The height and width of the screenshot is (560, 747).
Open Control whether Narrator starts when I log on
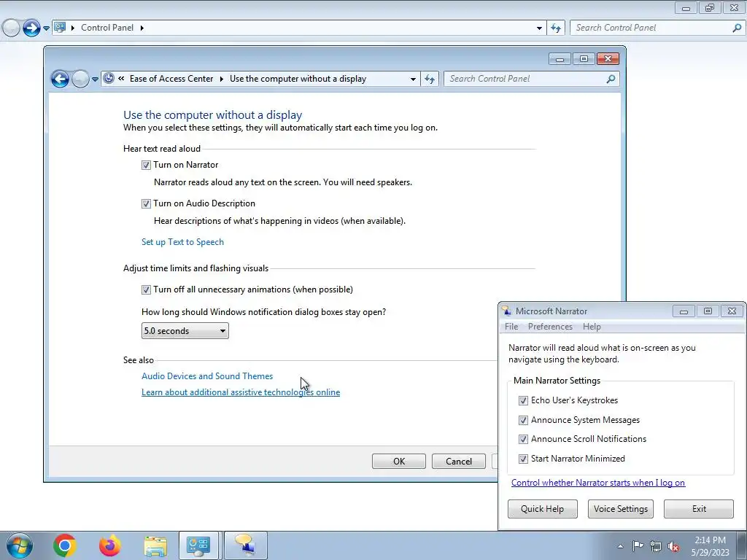click(x=598, y=483)
